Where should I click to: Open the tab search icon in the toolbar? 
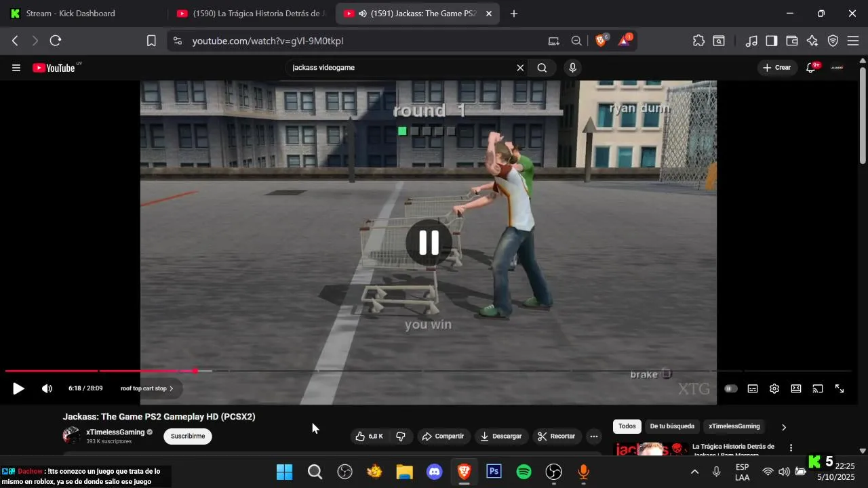(719, 41)
